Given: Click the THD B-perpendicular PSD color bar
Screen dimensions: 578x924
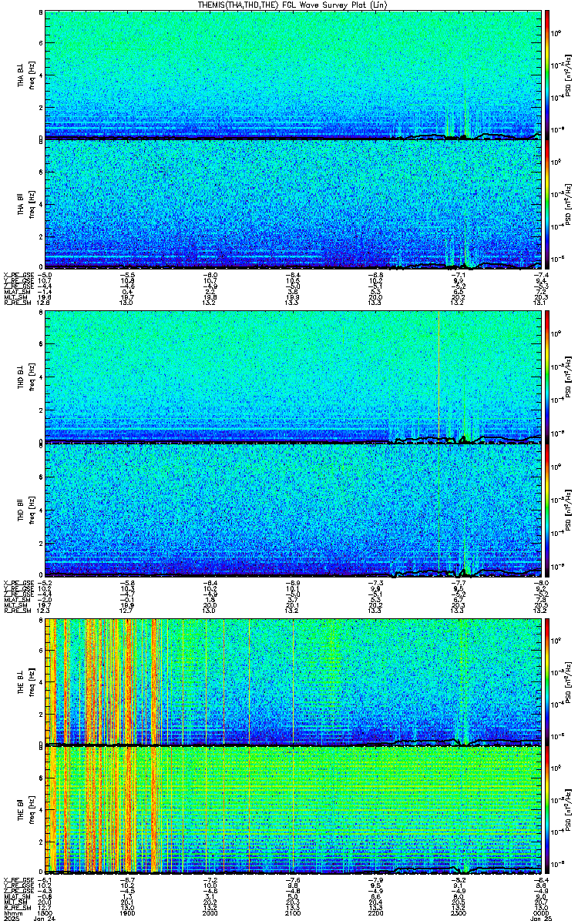Looking at the screenshot, I should pyautogui.click(x=547, y=377).
